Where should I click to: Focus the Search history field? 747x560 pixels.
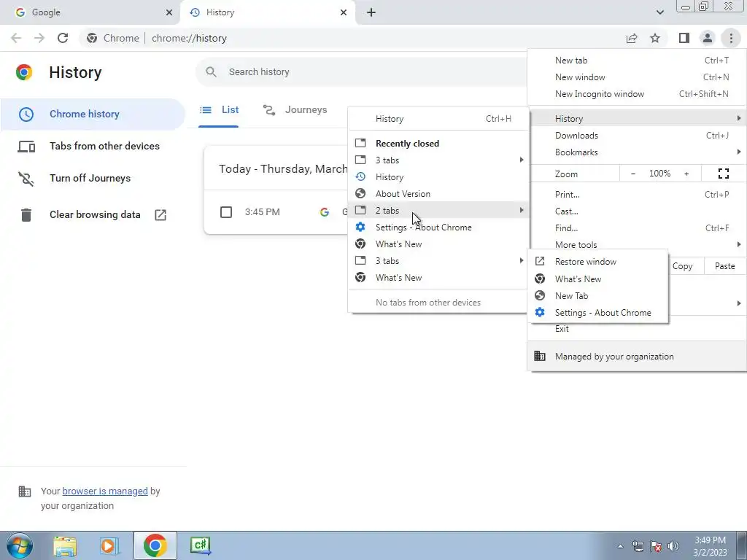(x=362, y=72)
